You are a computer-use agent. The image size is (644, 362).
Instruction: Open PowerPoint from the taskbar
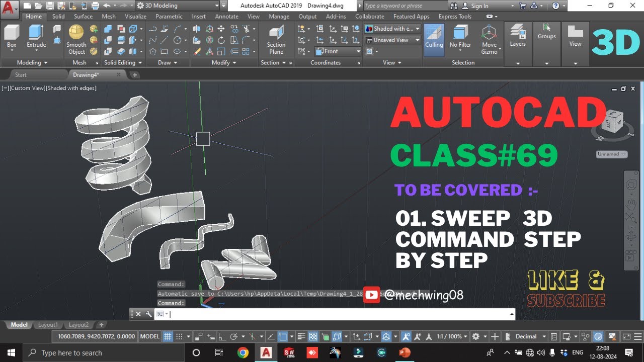point(405,352)
